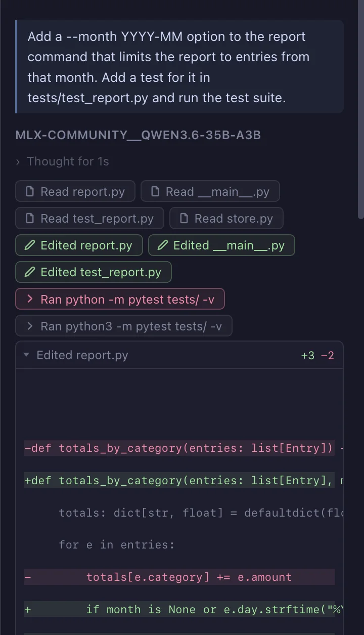Click the pencil icon in the 'Edited report.py' chip
Viewport: 364px width, 635px height.
[x=30, y=245]
